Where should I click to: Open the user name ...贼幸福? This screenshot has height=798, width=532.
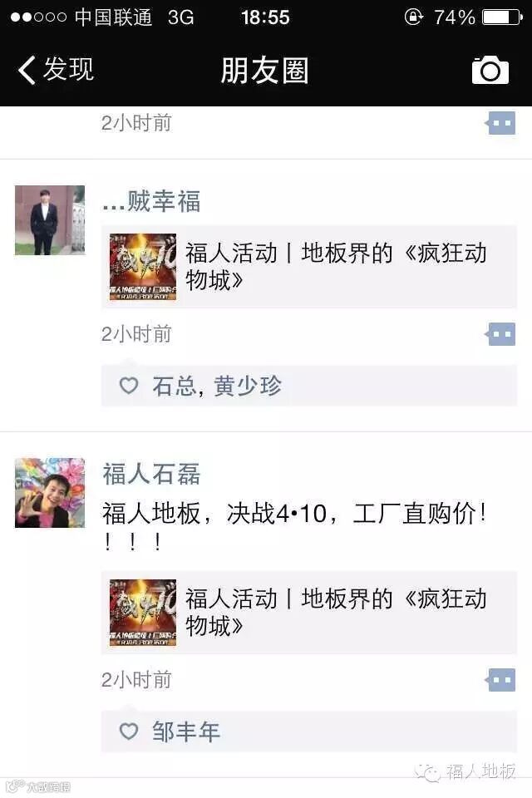pyautogui.click(x=151, y=201)
